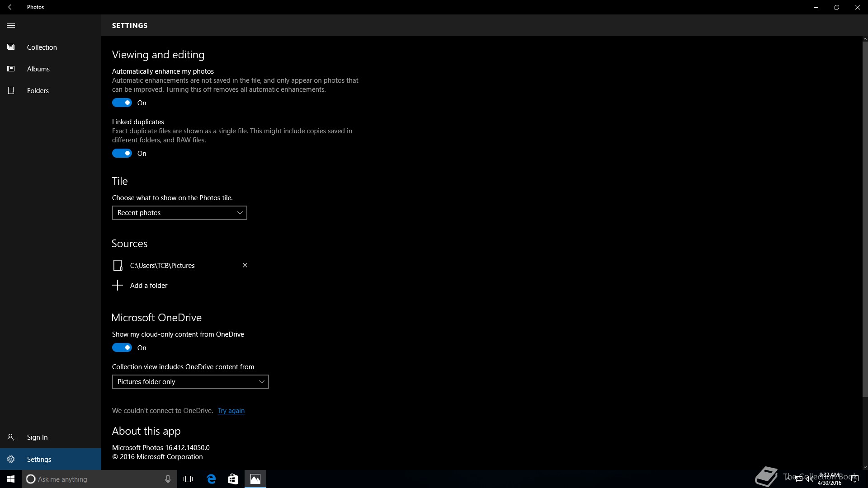This screenshot has width=868, height=488.
Task: Collapse the navigation pane with hamburger icon
Action: 11,25
